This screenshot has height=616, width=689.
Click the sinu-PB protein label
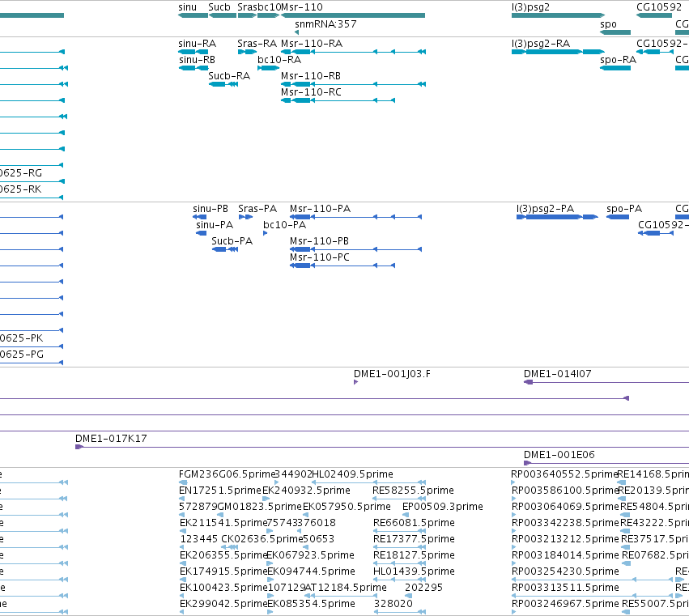pos(211,209)
